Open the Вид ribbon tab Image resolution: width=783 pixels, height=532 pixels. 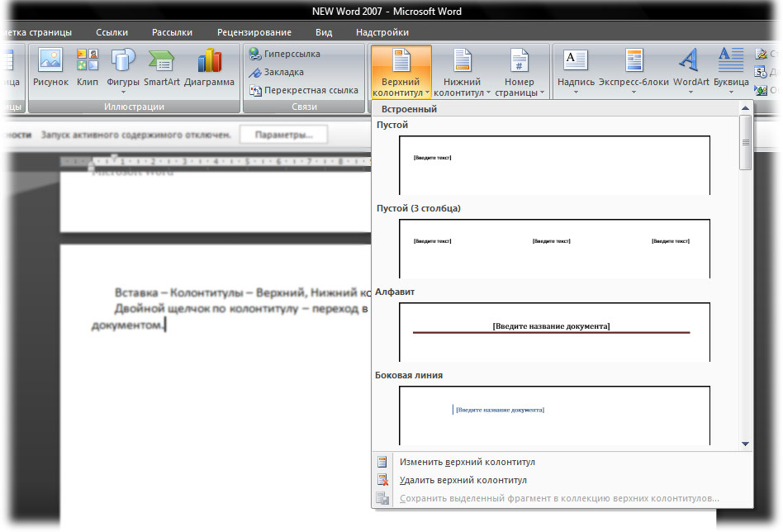[324, 32]
